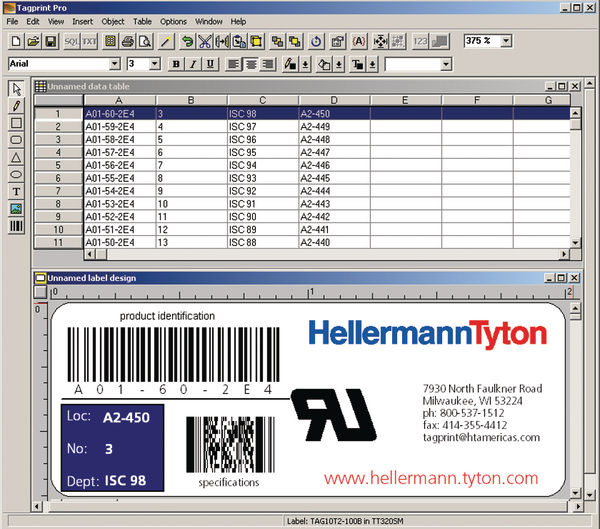Select cell A01-57-2E4 in data table

tap(118, 152)
